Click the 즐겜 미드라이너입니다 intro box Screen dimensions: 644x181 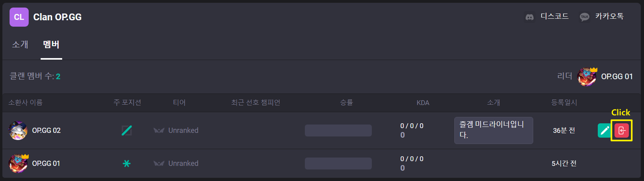(493, 130)
